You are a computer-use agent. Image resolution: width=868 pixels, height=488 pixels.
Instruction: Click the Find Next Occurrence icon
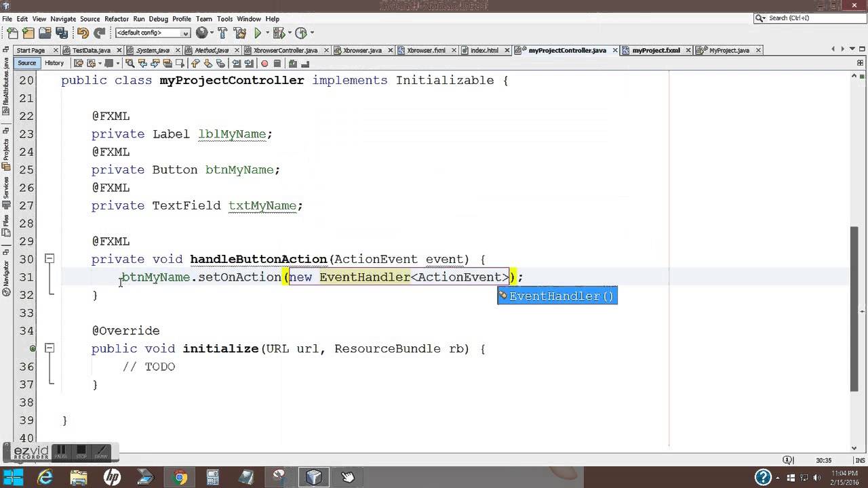[x=155, y=63]
